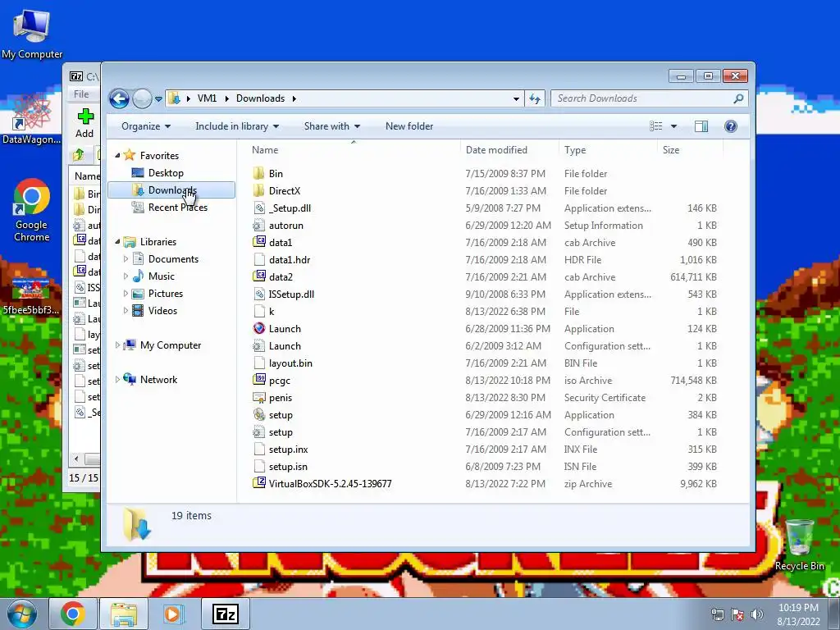Expand Network in navigation pane
This screenshot has height=630, width=840.
click(x=117, y=380)
